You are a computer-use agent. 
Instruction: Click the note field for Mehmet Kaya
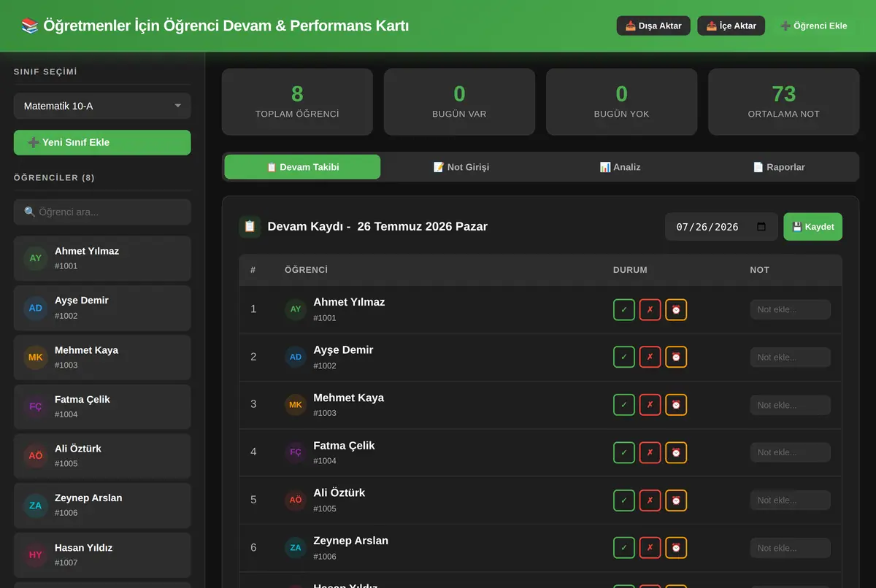(791, 405)
